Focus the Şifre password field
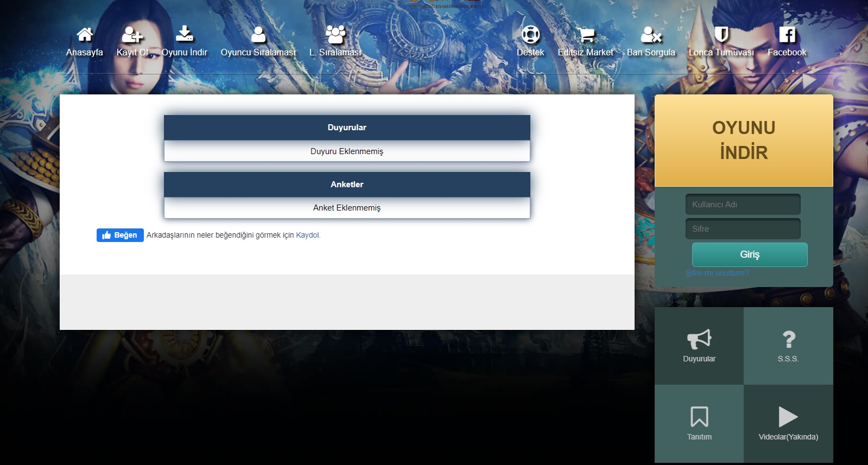Viewport: 868px width, 465px height. coord(743,229)
